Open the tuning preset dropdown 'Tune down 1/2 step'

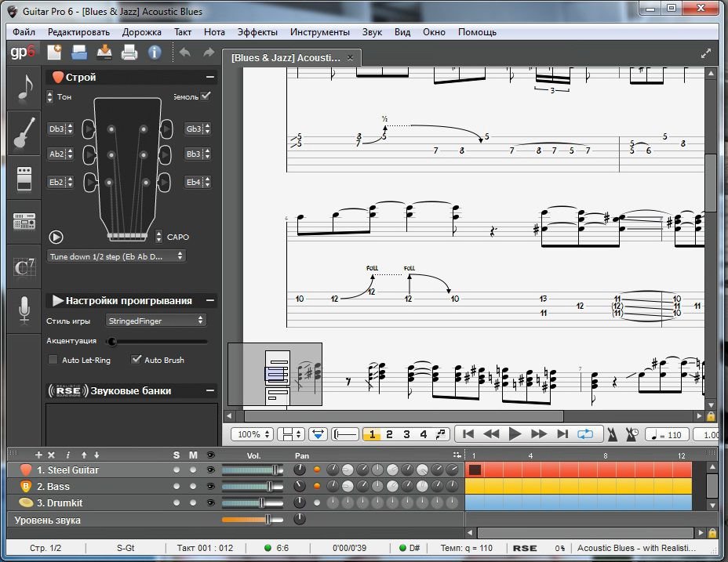point(116,256)
